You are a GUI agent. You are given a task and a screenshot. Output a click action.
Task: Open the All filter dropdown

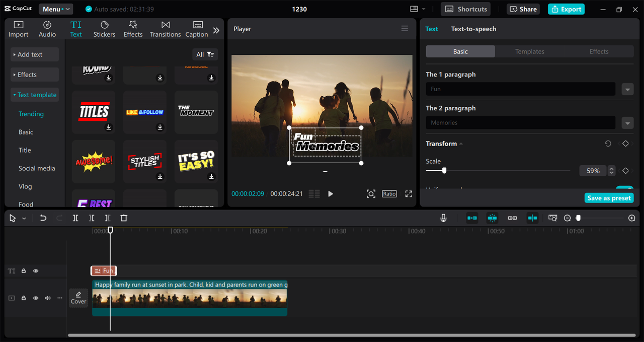(205, 54)
